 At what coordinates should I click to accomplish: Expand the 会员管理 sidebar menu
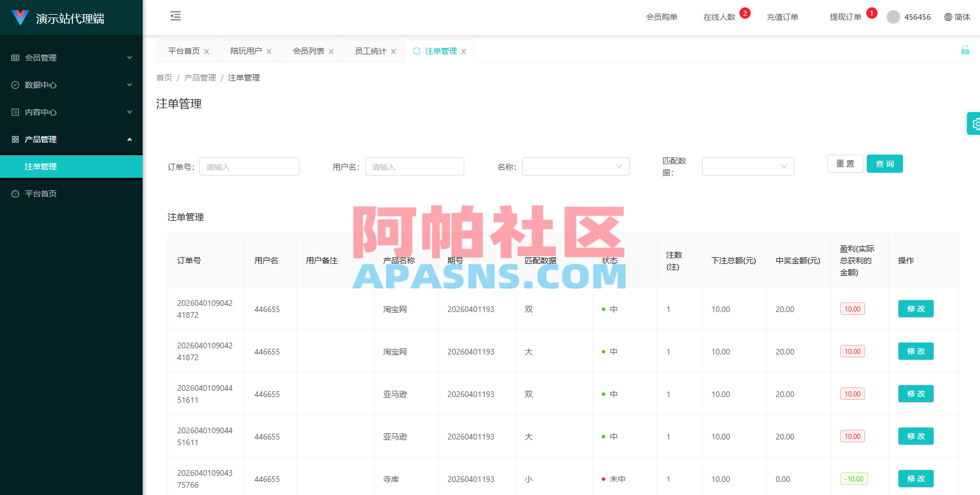pyautogui.click(x=71, y=58)
